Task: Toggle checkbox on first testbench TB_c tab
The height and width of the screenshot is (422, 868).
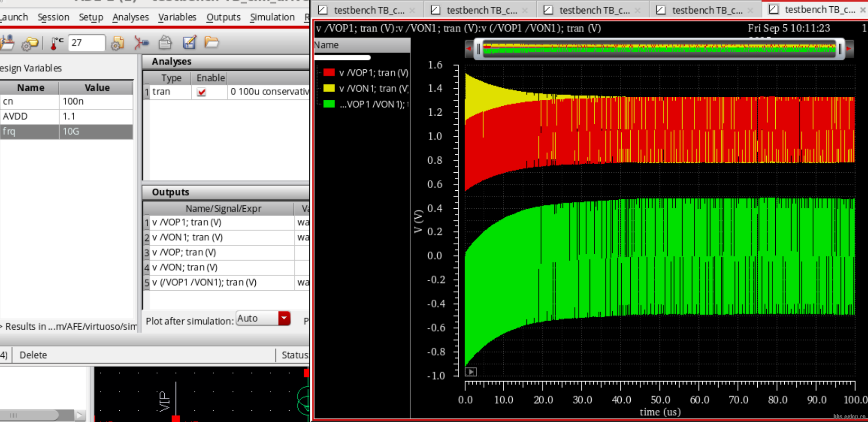Action: tap(323, 10)
